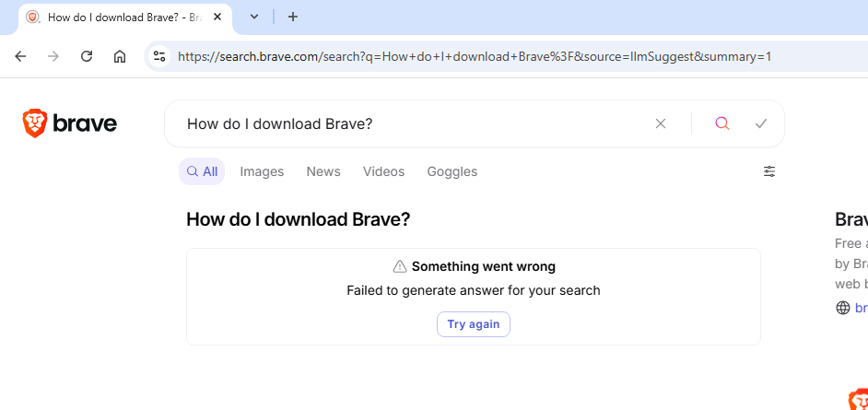Click the back navigation arrow
The image size is (868, 410).
click(20, 56)
